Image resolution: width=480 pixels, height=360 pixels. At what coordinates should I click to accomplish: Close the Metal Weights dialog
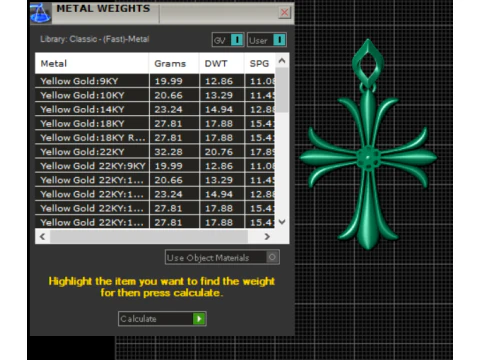tap(284, 13)
